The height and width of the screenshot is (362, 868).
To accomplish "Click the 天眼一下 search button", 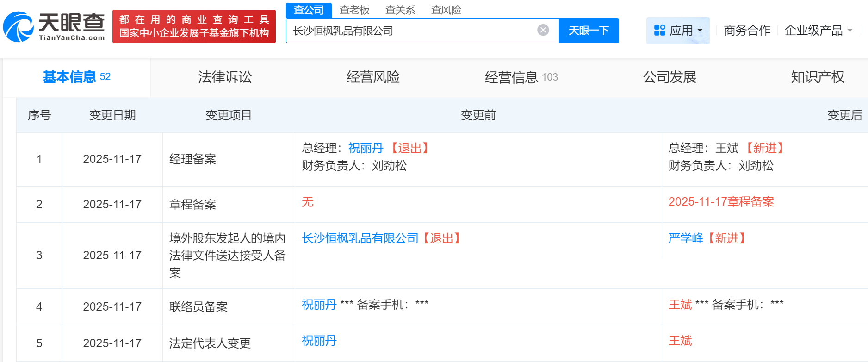I will pos(589,31).
